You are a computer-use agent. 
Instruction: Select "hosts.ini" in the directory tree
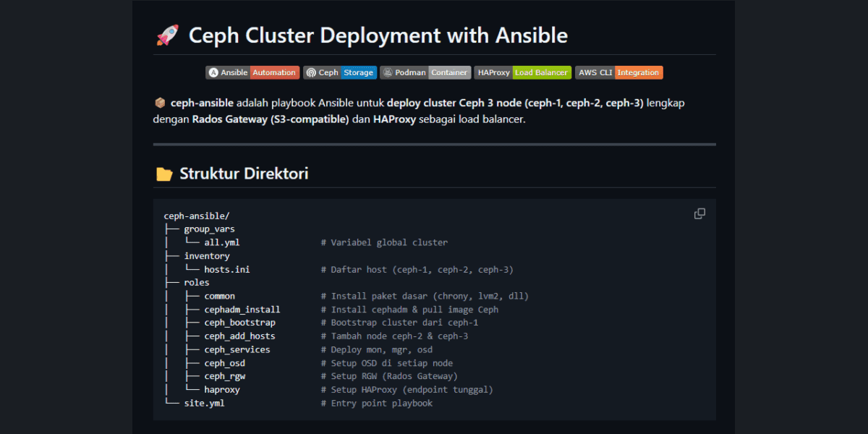(227, 270)
